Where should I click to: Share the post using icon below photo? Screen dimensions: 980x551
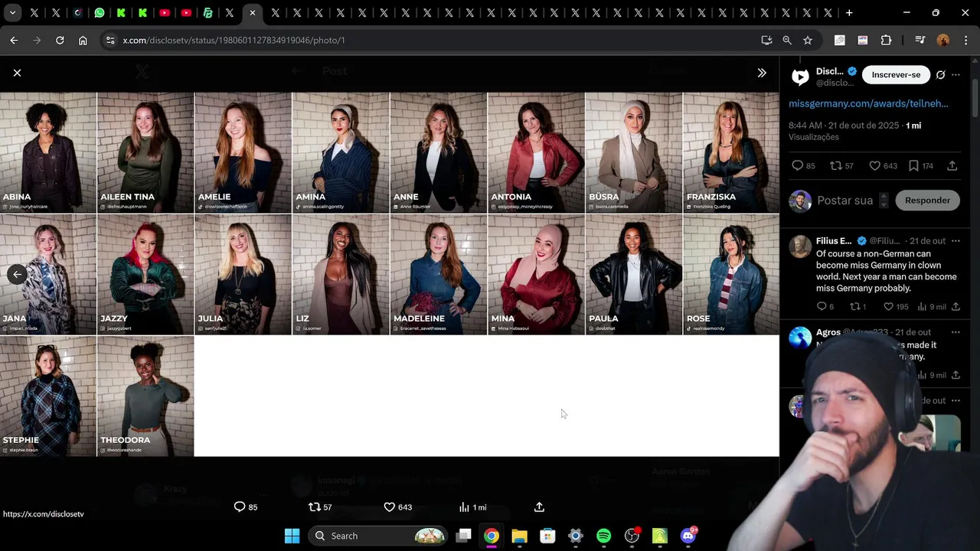coord(539,507)
